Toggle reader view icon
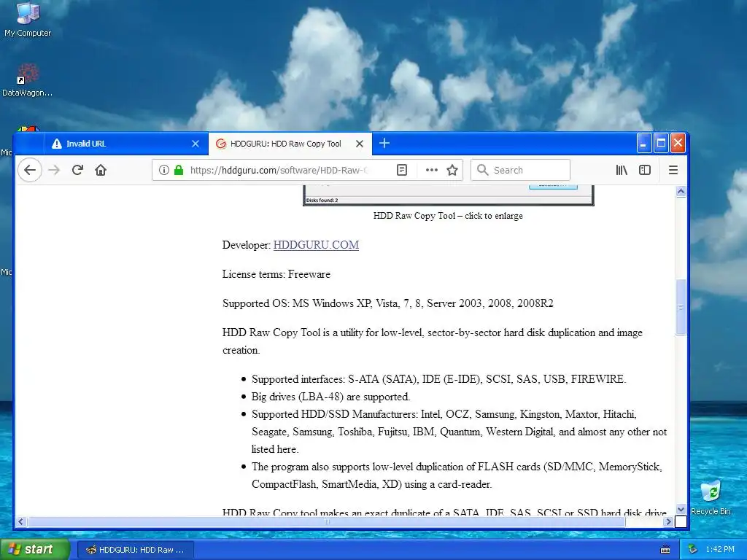This screenshot has height=560, width=747. coord(402,170)
